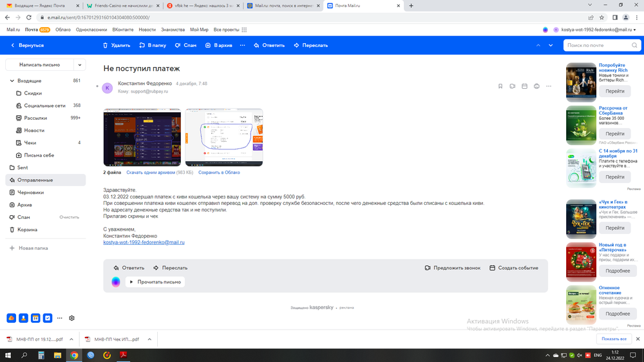Screen dimensions: 644x362
Task: Click the bookmark flag icon on the email
Action: [500, 86]
